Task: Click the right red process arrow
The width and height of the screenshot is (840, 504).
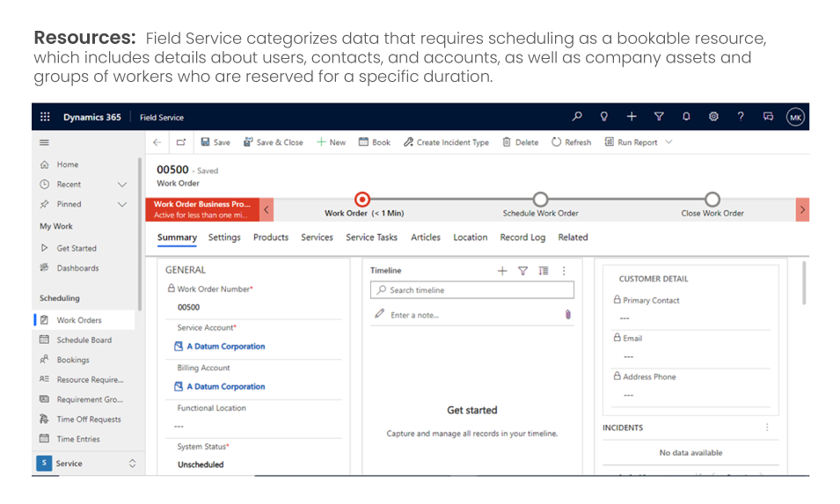Action: pyautogui.click(x=802, y=209)
